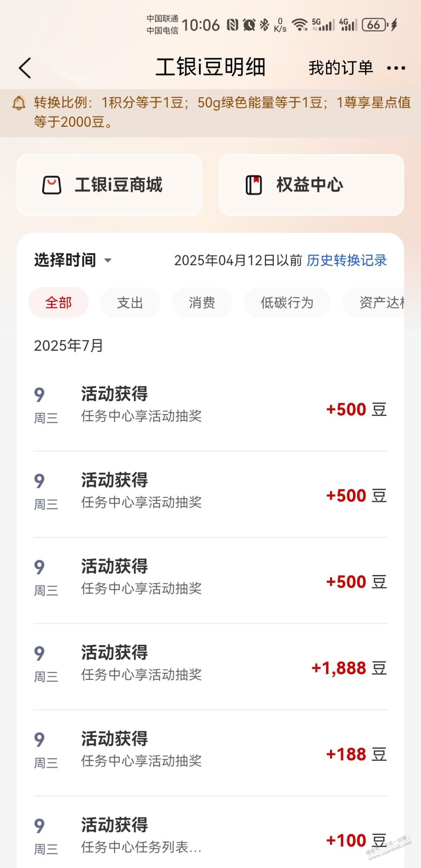Viewport: 421px width, 868px height.
Task: Open the three-dot more options menu
Action: pyautogui.click(x=396, y=68)
